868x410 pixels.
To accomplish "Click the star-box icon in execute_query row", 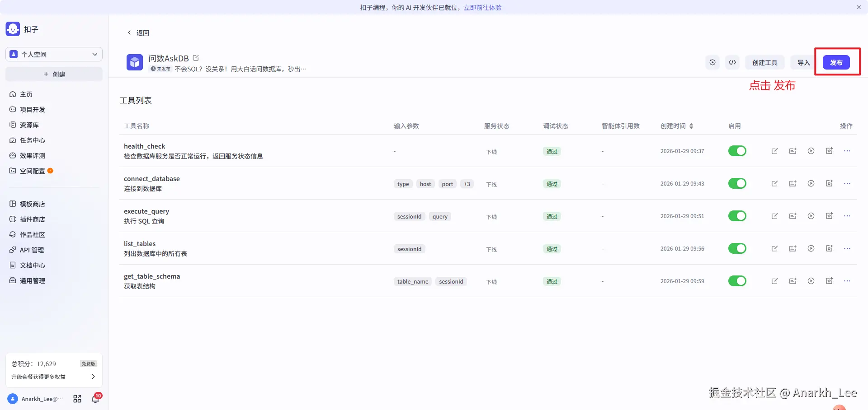I will click(829, 216).
